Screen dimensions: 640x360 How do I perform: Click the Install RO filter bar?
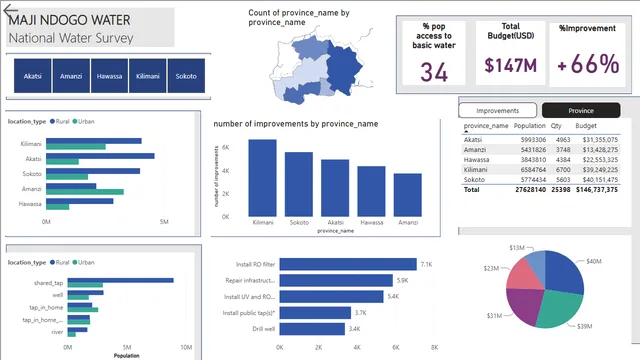pyautogui.click(x=348, y=264)
